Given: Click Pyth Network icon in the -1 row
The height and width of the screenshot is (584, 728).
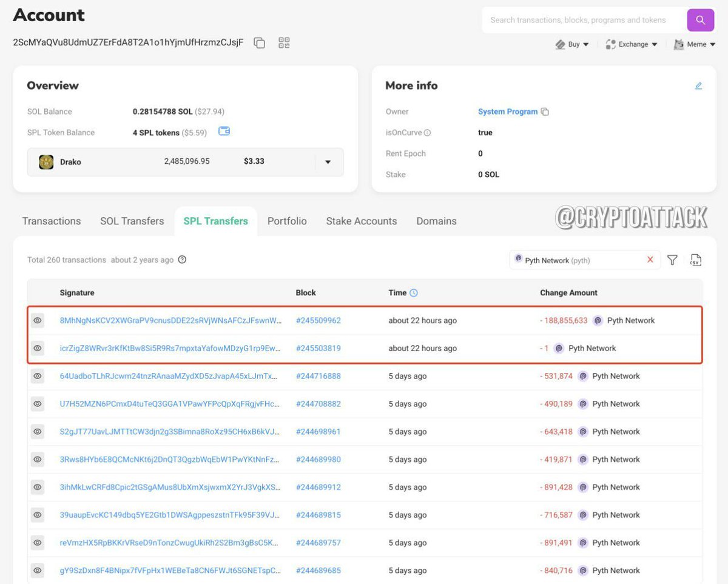Looking at the screenshot, I should 559,349.
